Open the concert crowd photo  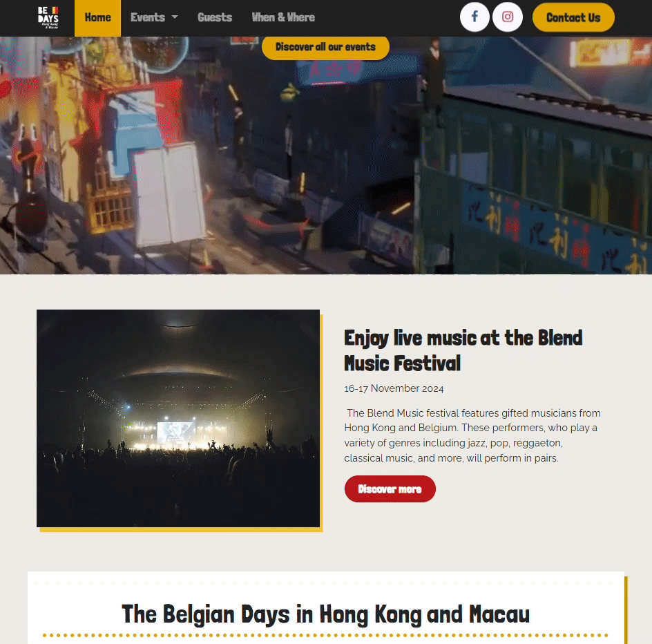click(178, 418)
